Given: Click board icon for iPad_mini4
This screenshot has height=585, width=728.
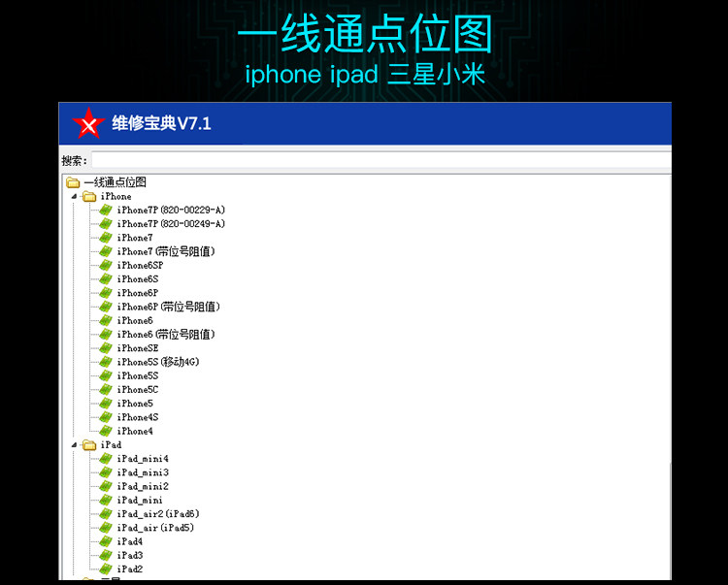Looking at the screenshot, I should point(106,459).
